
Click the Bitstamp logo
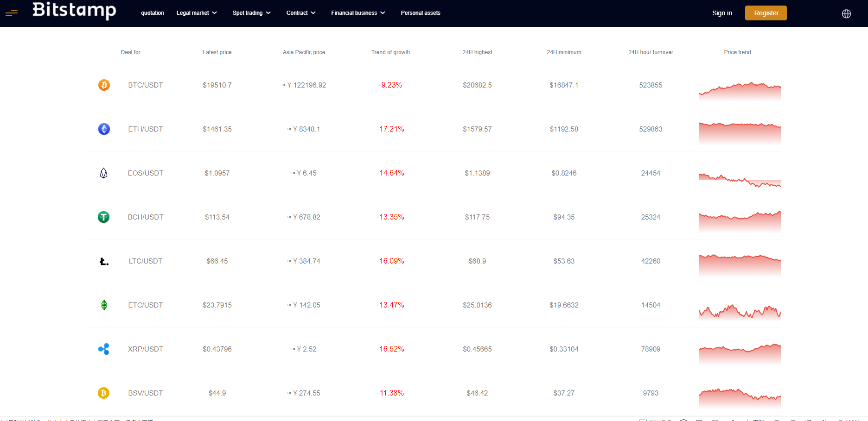coord(74,10)
